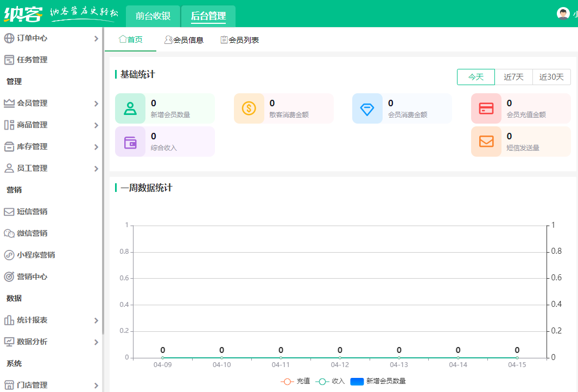Viewport: 578px width, 392px height.
Task: Open the 库存管理 inventory icon
Action: click(8, 146)
